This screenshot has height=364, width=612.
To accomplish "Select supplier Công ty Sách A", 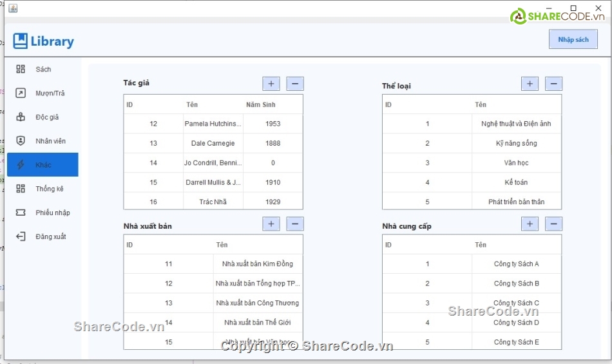I will [x=472, y=263].
